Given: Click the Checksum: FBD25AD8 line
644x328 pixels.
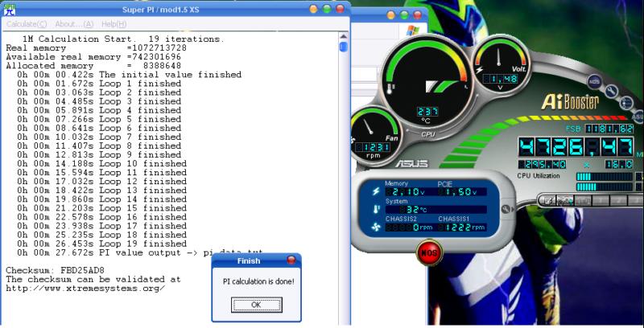Looking at the screenshot, I should (x=55, y=270).
